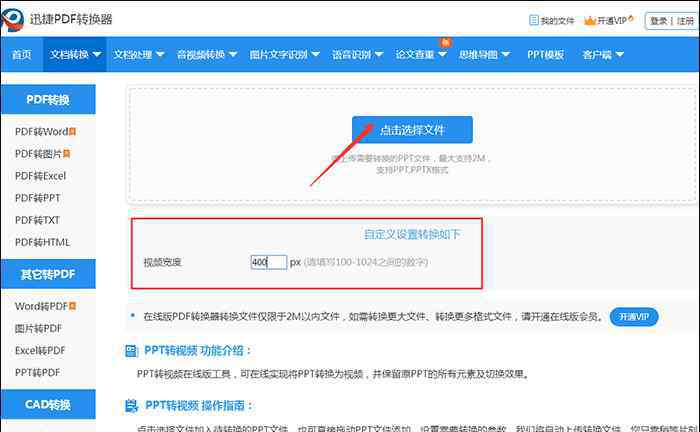This screenshot has width=700, height=432.
Task: Open the PPT模板 menu item
Action: click(x=545, y=54)
